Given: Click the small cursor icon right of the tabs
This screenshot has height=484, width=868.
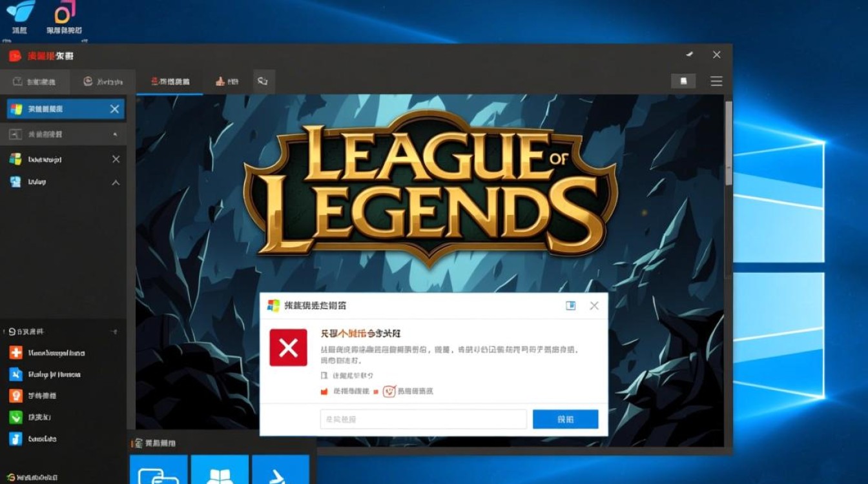Looking at the screenshot, I should [x=263, y=81].
